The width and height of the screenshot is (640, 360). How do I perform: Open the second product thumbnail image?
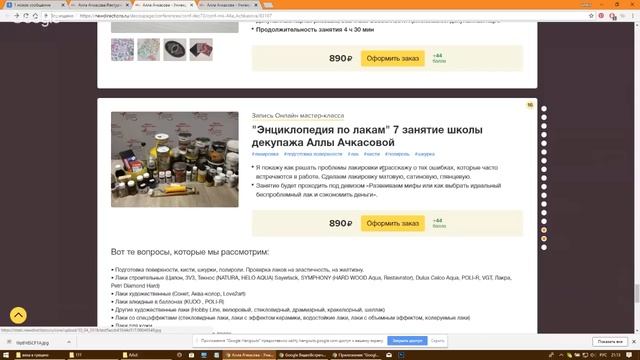pyautogui.click(x=149, y=50)
